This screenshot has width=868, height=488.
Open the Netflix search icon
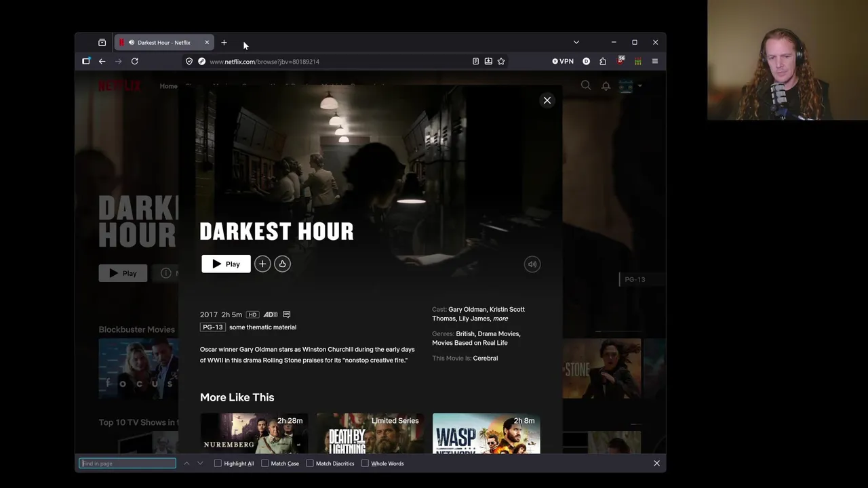[x=586, y=85]
